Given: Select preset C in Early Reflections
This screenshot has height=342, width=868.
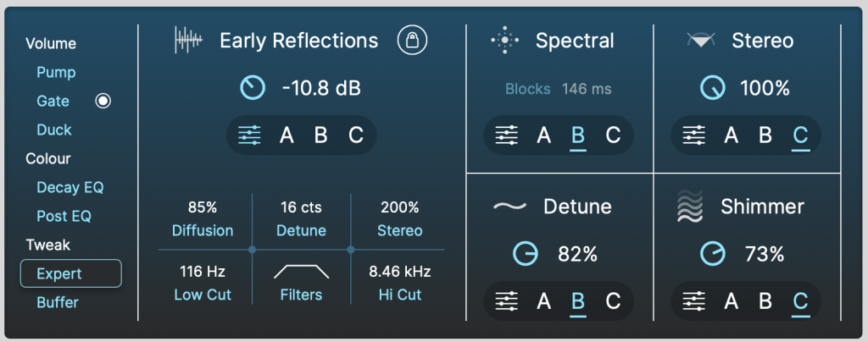Looking at the screenshot, I should click(x=356, y=135).
